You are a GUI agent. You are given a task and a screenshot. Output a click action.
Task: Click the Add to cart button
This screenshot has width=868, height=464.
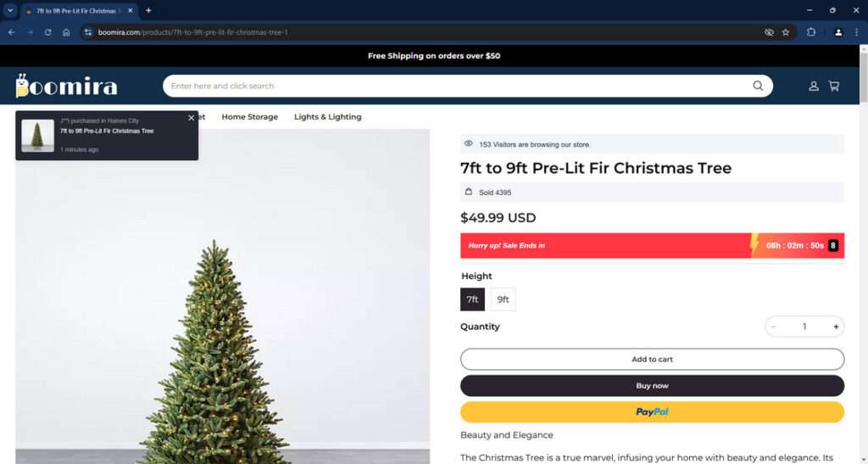point(652,360)
